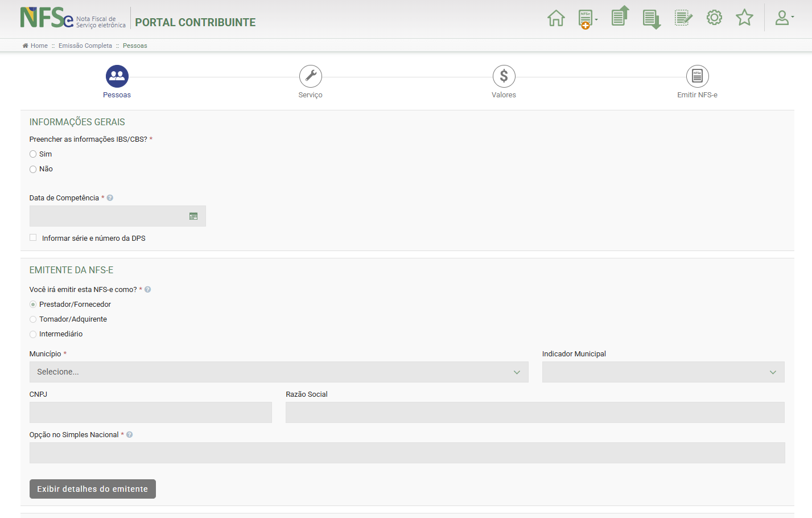The width and height of the screenshot is (812, 518).
Task: Click 'Preencher as informações IBS/CBS?' label
Action: point(88,139)
